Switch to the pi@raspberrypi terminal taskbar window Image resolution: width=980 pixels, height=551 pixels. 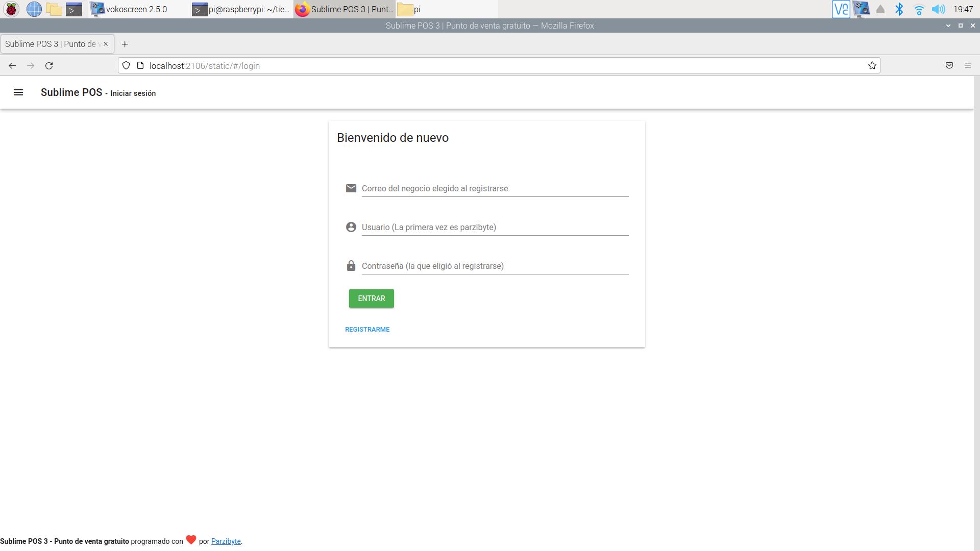[x=242, y=9]
